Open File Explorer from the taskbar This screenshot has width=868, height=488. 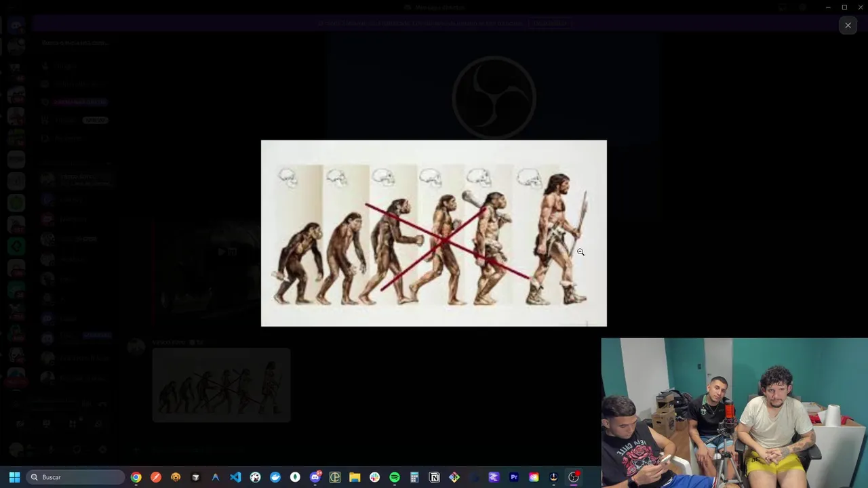(x=355, y=477)
